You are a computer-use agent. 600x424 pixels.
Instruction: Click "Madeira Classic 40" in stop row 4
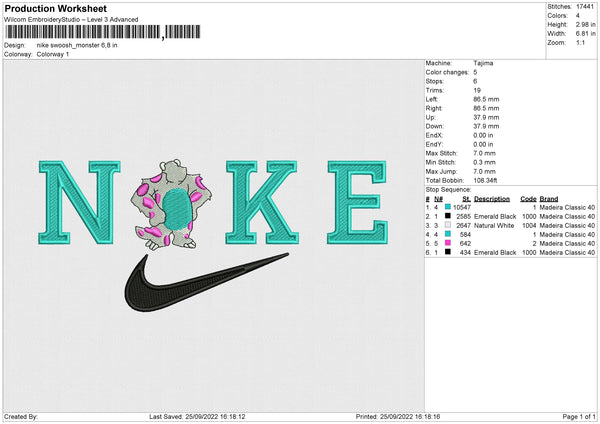pos(567,235)
